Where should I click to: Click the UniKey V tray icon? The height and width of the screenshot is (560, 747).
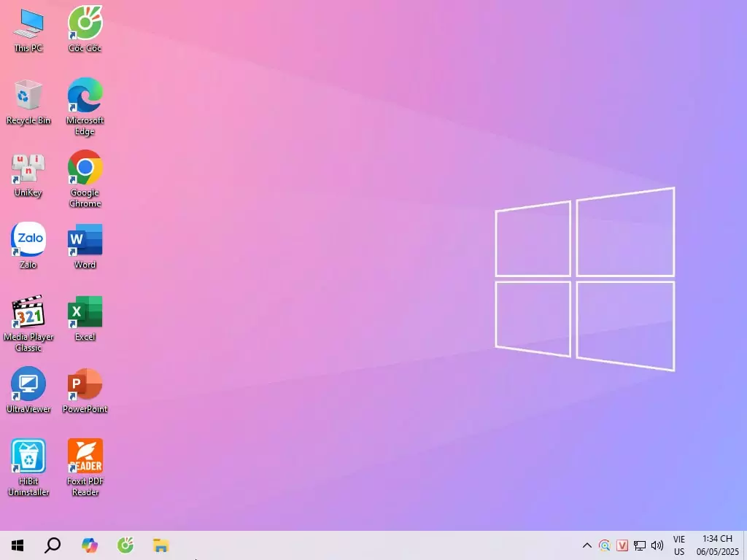[622, 545]
